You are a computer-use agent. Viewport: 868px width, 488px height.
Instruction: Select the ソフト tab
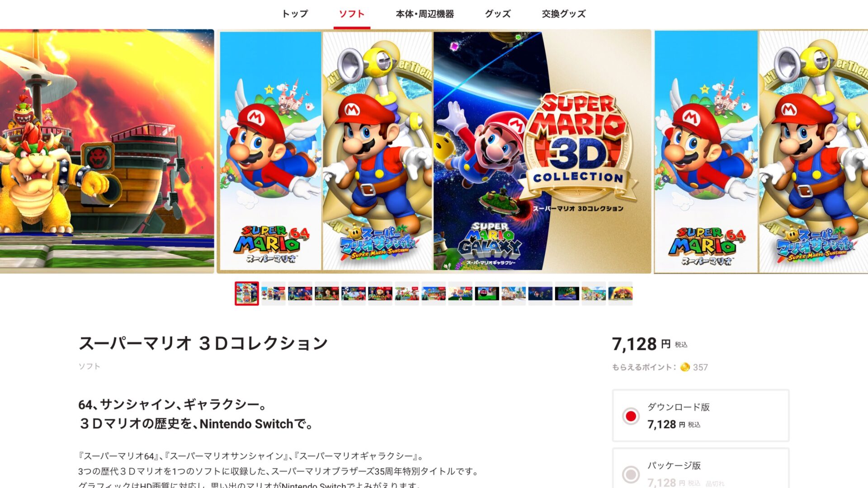[x=352, y=14]
